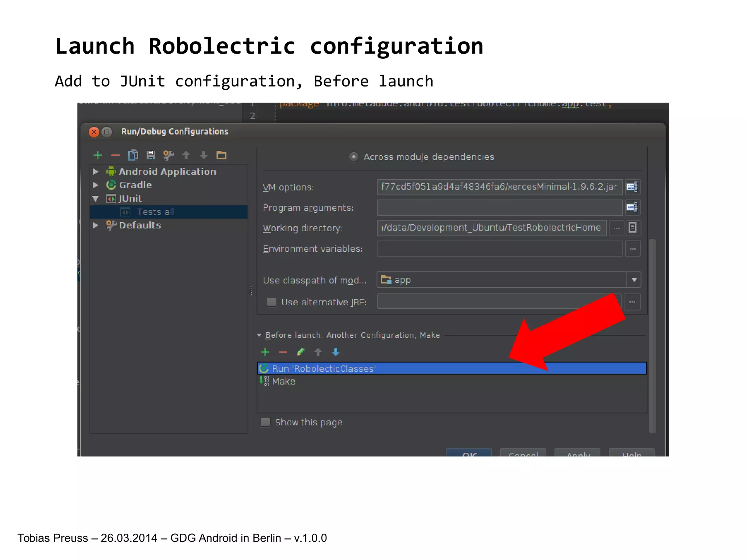Viewport: 747px width, 560px height.
Task: Expand Gradle tree node
Action: [96, 185]
